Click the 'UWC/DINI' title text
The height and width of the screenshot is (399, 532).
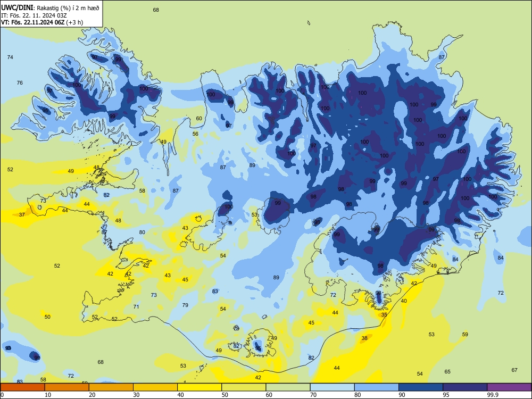pyautogui.click(x=17, y=7)
